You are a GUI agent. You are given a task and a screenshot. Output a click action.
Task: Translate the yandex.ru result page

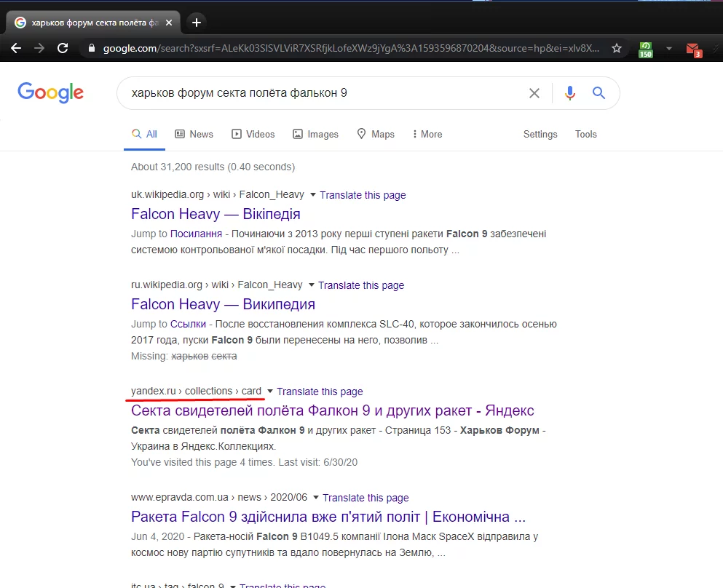320,392
